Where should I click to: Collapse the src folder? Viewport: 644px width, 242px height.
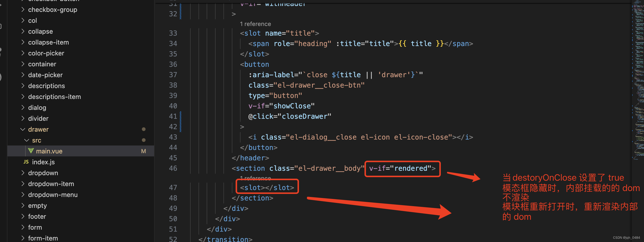[x=27, y=140]
